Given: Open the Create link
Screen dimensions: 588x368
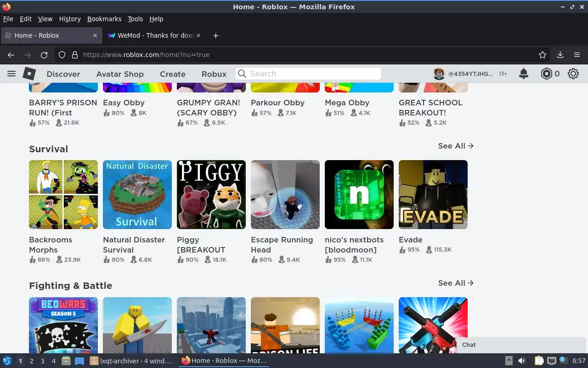Looking at the screenshot, I should (173, 74).
